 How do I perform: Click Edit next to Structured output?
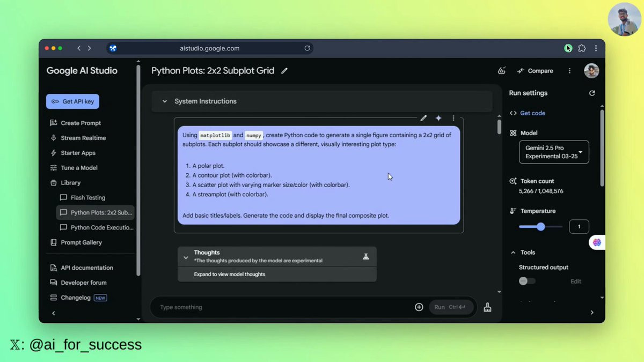point(576,282)
